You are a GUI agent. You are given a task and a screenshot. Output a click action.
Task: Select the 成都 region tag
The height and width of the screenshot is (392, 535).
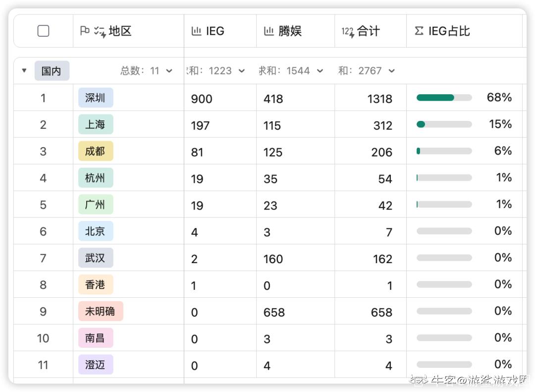pos(96,151)
